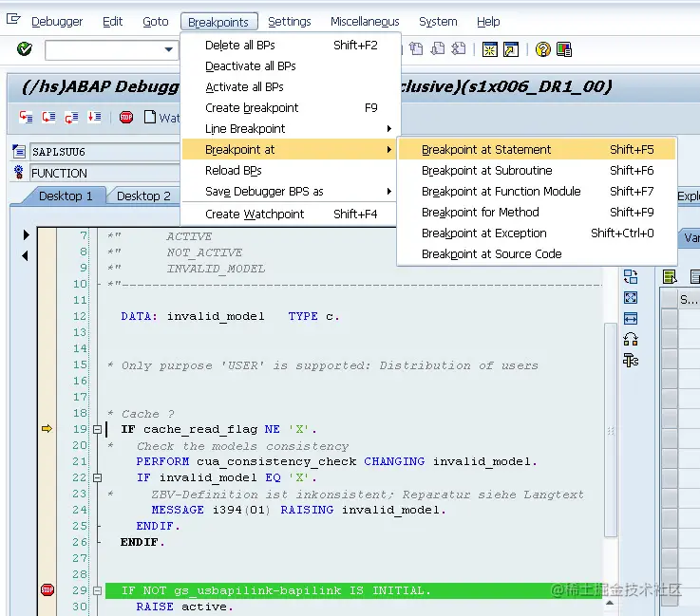Click the gear icon beside FUNCTION

pos(19,172)
